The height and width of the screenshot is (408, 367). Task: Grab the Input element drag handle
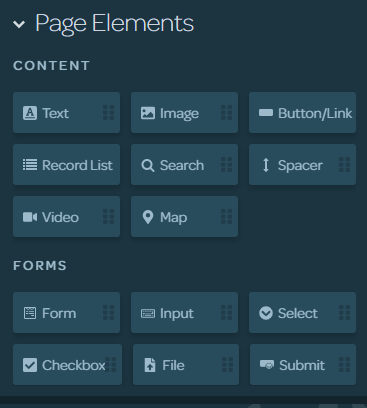pos(227,313)
